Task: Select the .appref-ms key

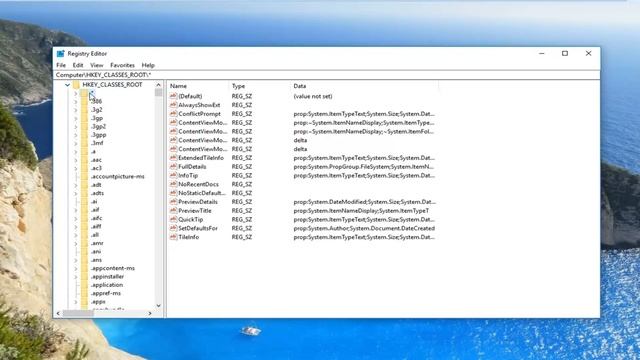Action: point(106,293)
